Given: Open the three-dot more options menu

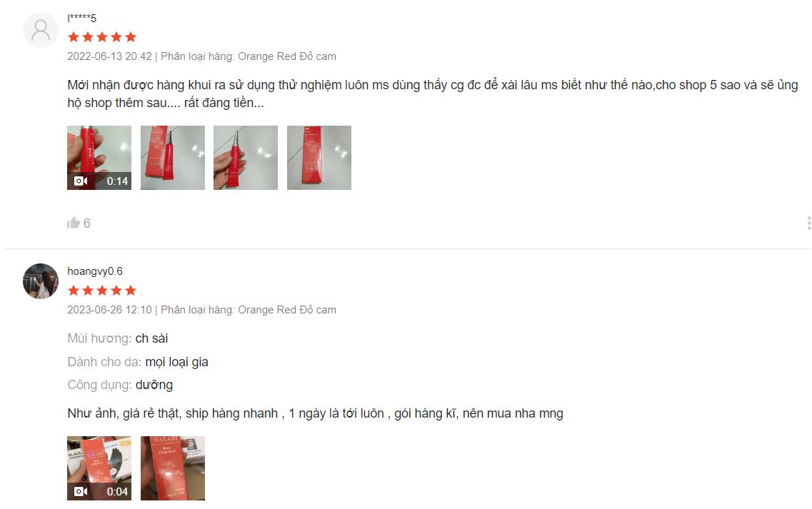Looking at the screenshot, I should point(809,223).
